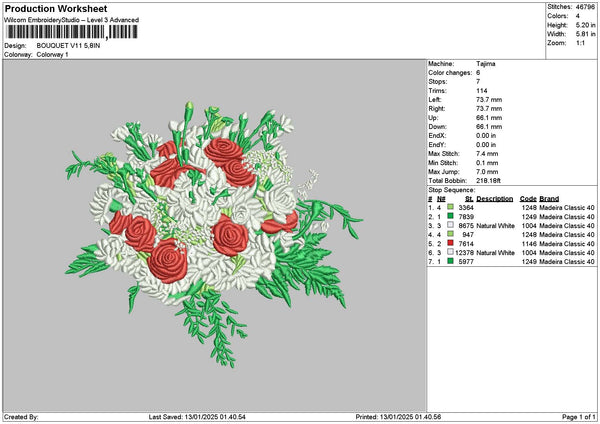The image size is (600, 424).
Task: Click the 'Description' column header
Action: pyautogui.click(x=495, y=199)
